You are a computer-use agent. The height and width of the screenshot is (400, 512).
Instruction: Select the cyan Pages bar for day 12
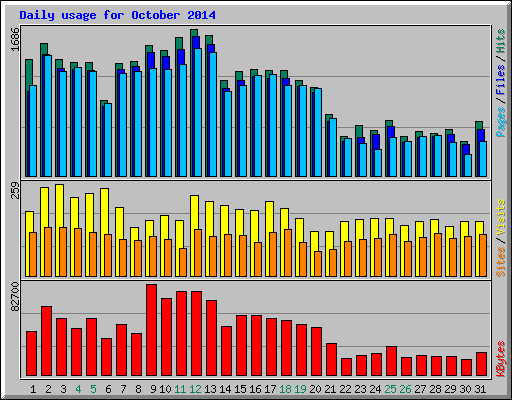click(x=198, y=112)
